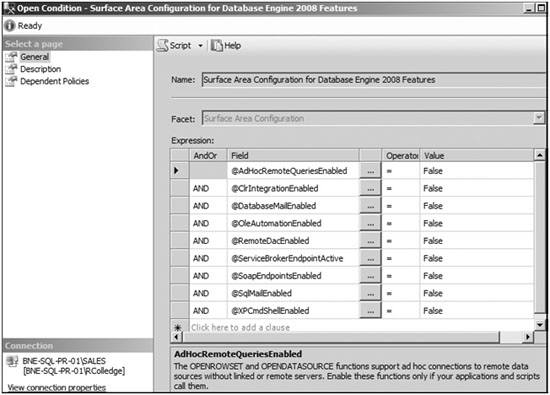
Task: Click the Operator column header
Action: pos(401,155)
